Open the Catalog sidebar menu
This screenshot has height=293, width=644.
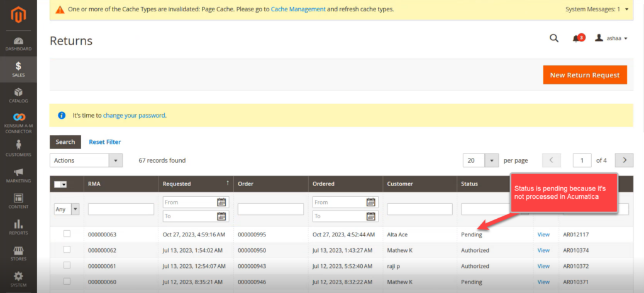pos(18,96)
